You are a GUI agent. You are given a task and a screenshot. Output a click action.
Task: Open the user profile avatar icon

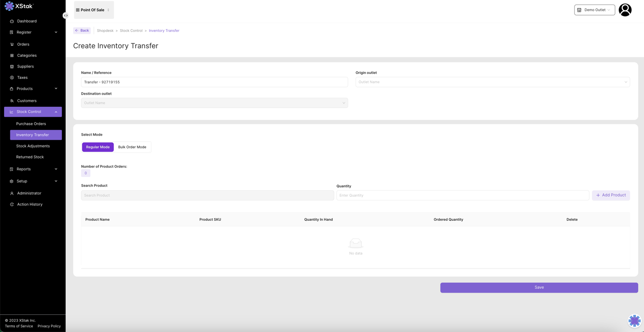[x=625, y=10]
